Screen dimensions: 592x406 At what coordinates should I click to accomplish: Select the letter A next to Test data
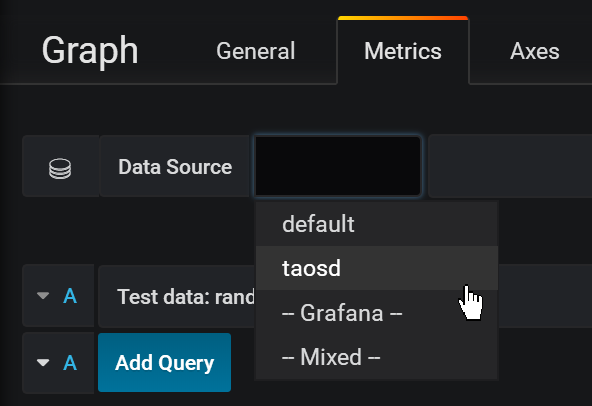[70, 296]
